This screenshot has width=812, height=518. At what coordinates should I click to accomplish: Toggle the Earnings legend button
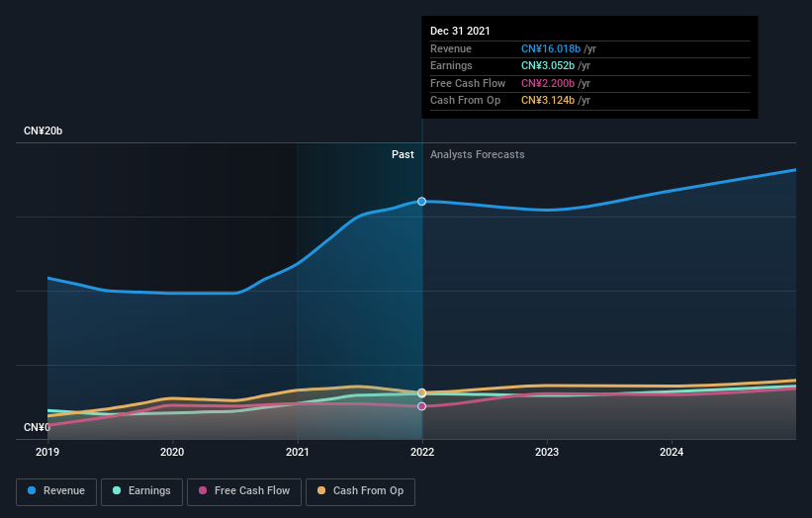tap(141, 491)
